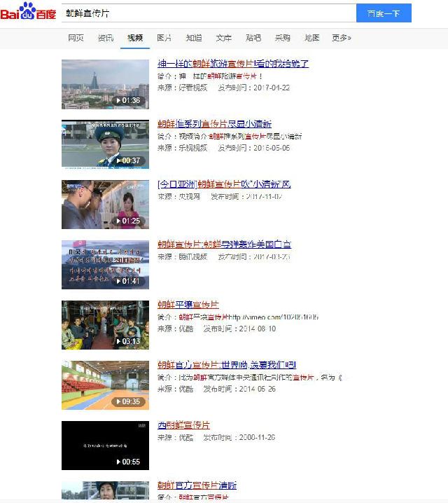Click the play icon beside 01:41
448x503 pixels.
(x=118, y=281)
